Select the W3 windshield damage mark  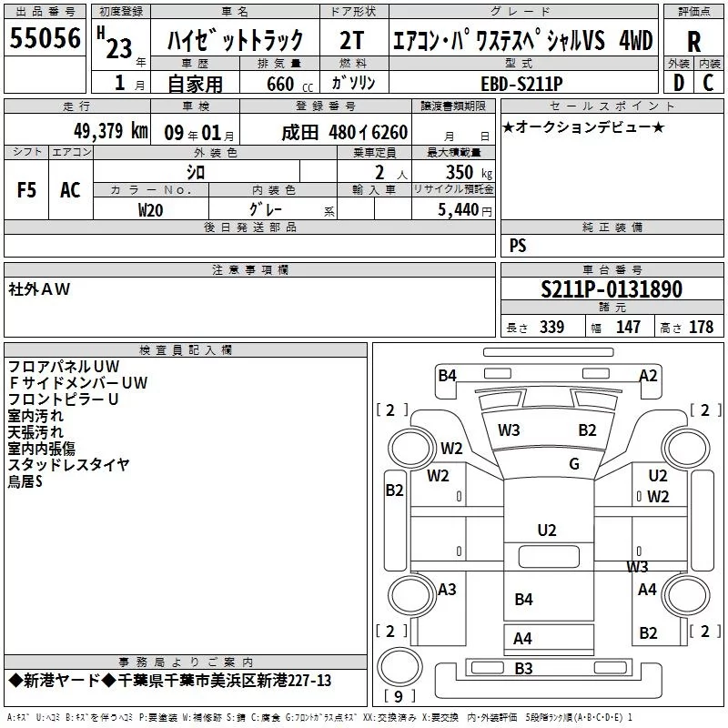pyautogui.click(x=509, y=430)
